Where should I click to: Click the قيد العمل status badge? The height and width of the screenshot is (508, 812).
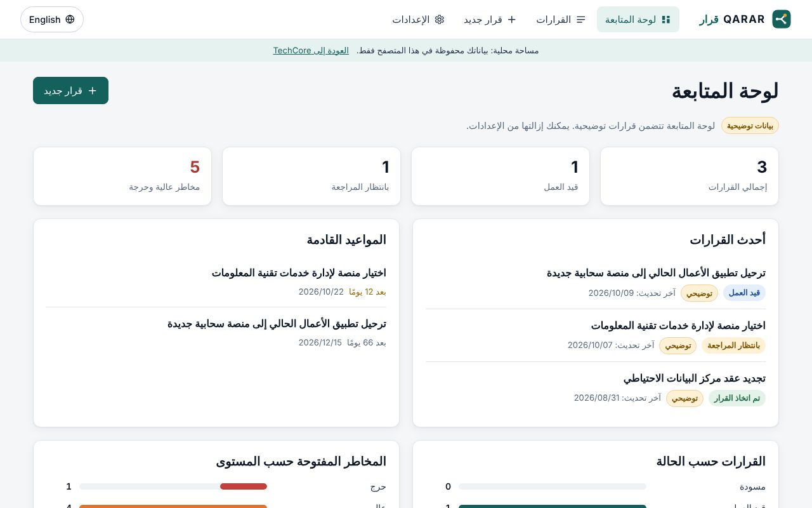[744, 293]
